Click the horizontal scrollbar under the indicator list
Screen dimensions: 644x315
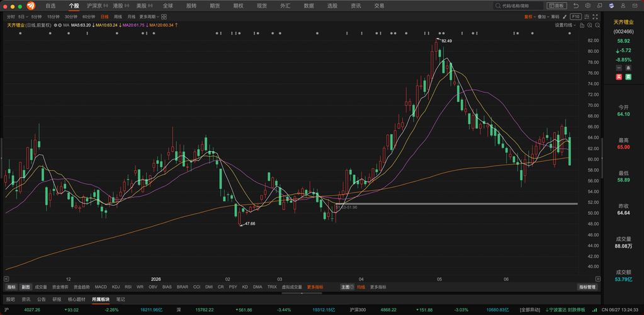[302, 293]
